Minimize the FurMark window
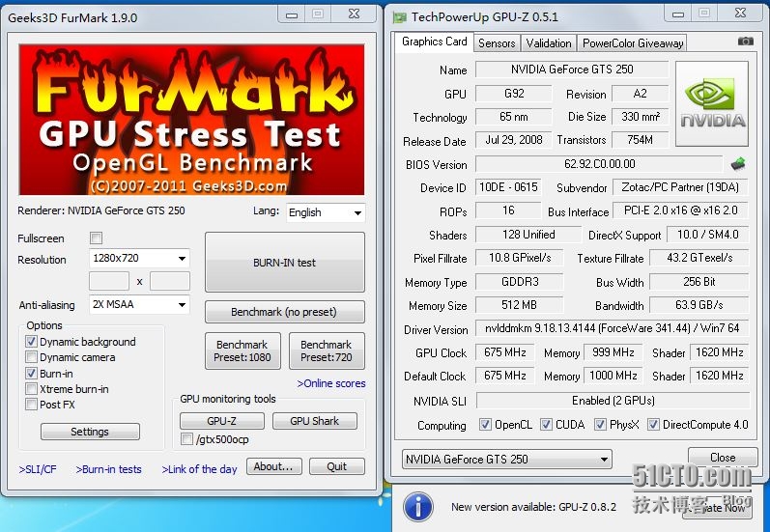770x532 pixels. click(292, 14)
